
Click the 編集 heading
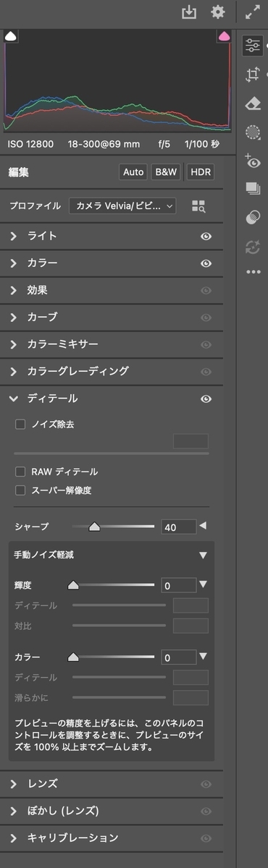19,173
